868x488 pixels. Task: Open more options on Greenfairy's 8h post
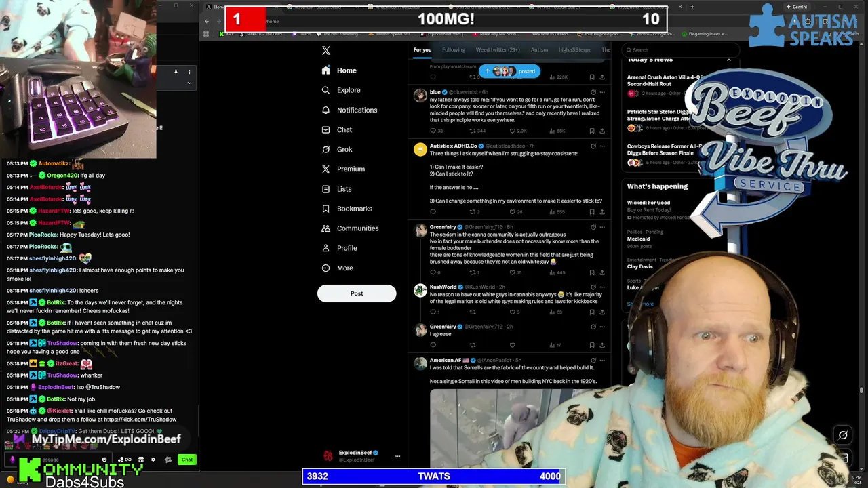coord(602,227)
